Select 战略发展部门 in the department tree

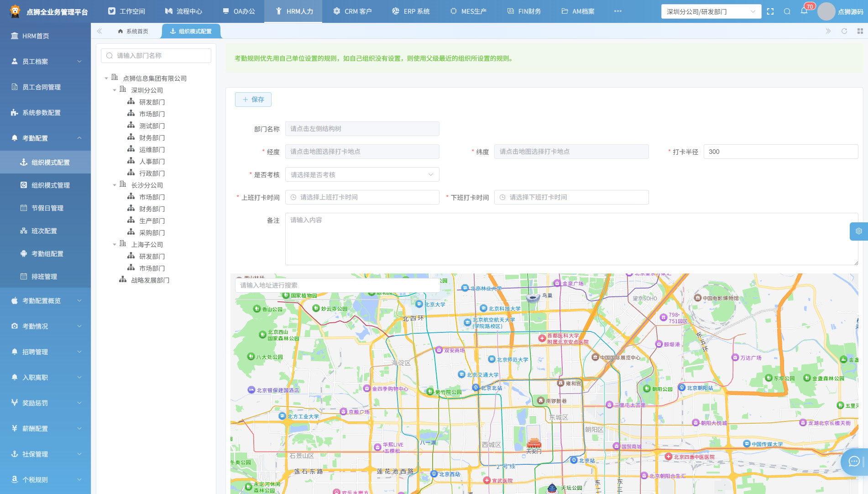(x=150, y=280)
